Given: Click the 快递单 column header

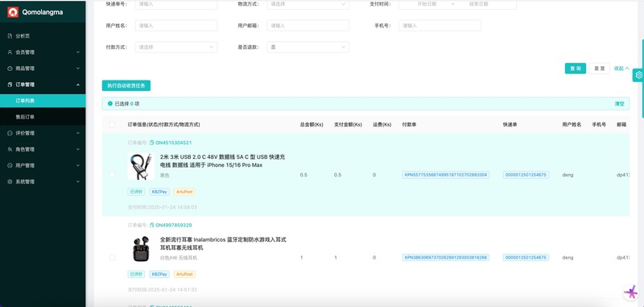Looking at the screenshot, I should (x=510, y=125).
